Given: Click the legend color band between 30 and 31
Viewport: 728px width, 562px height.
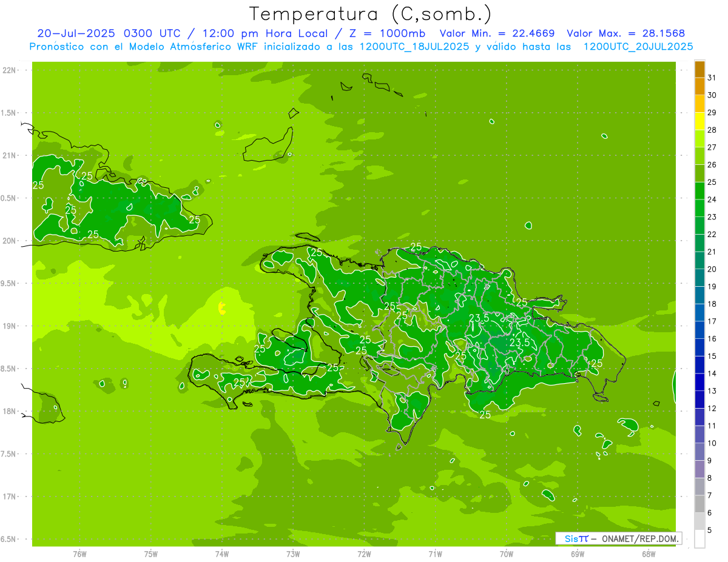Looking at the screenshot, I should pos(699,87).
